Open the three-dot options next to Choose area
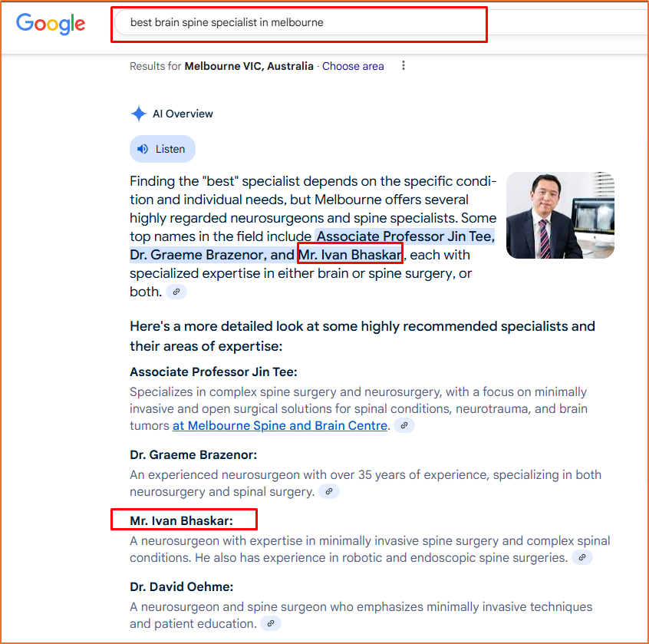The height and width of the screenshot is (644, 649). [x=404, y=66]
